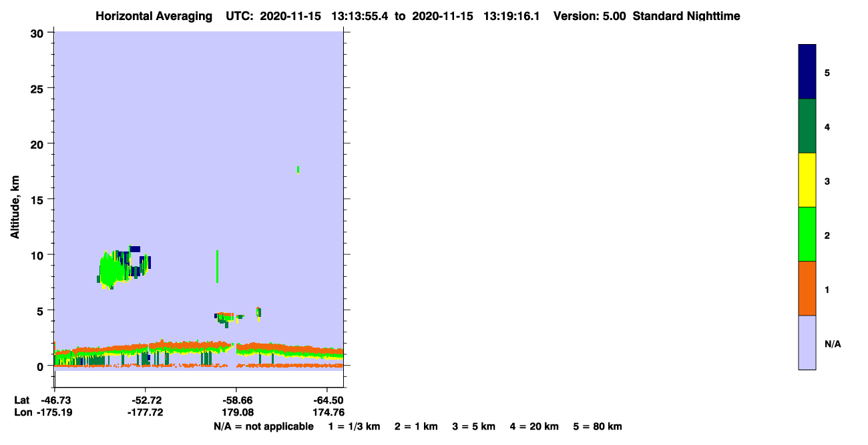This screenshot has height=445, width=868.
Task: Click the lavender N/A color bar segment
Action: [x=807, y=342]
